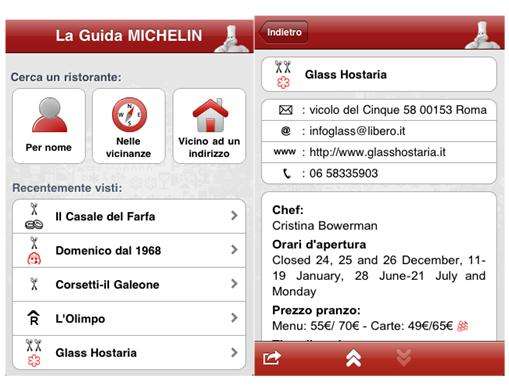Go back with the Indietro button
This screenshot has height=390, width=509.
coord(283,32)
